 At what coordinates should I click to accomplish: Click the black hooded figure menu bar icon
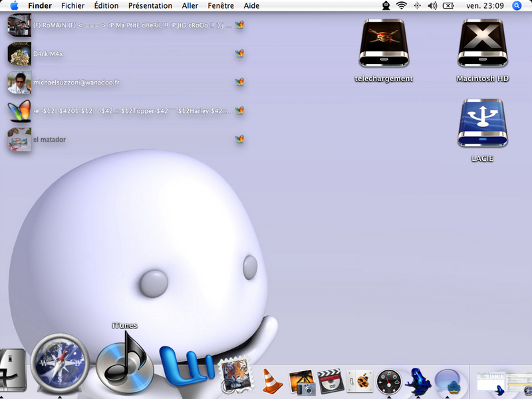386,5
